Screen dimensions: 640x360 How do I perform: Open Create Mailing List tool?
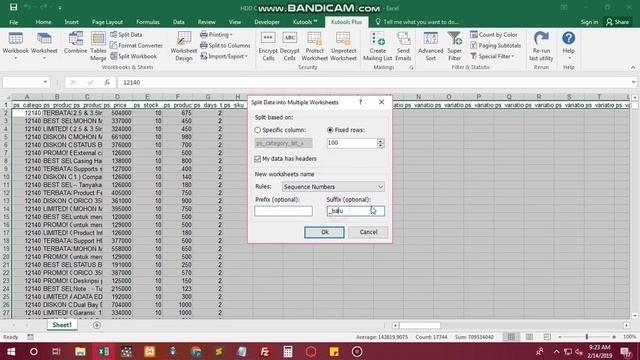click(x=378, y=47)
